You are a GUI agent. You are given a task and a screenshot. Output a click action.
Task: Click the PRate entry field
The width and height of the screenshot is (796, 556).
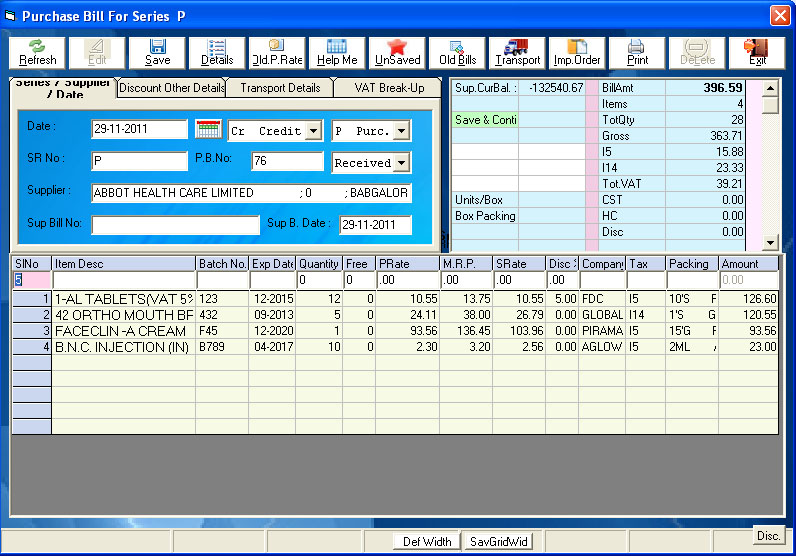pos(408,280)
